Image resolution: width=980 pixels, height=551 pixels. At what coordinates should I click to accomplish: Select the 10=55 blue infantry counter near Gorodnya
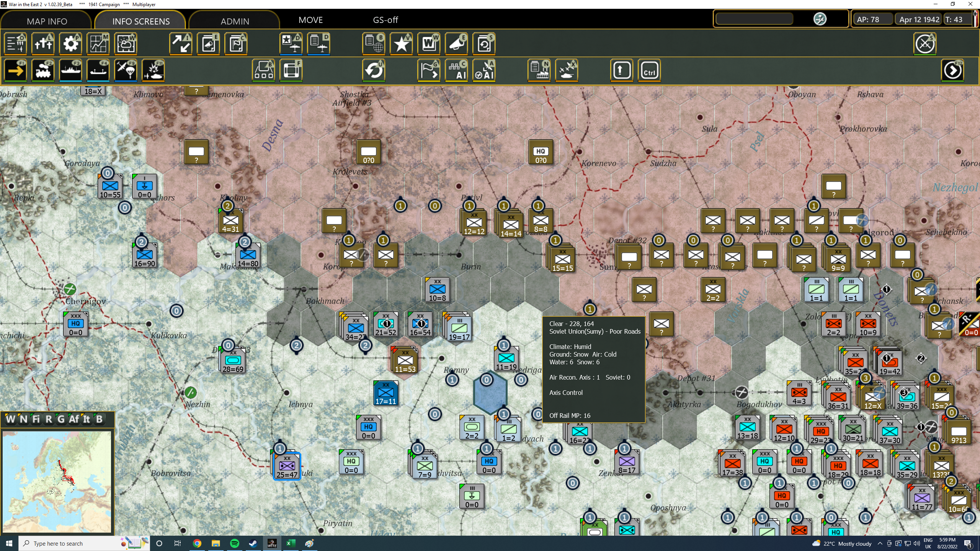click(110, 186)
